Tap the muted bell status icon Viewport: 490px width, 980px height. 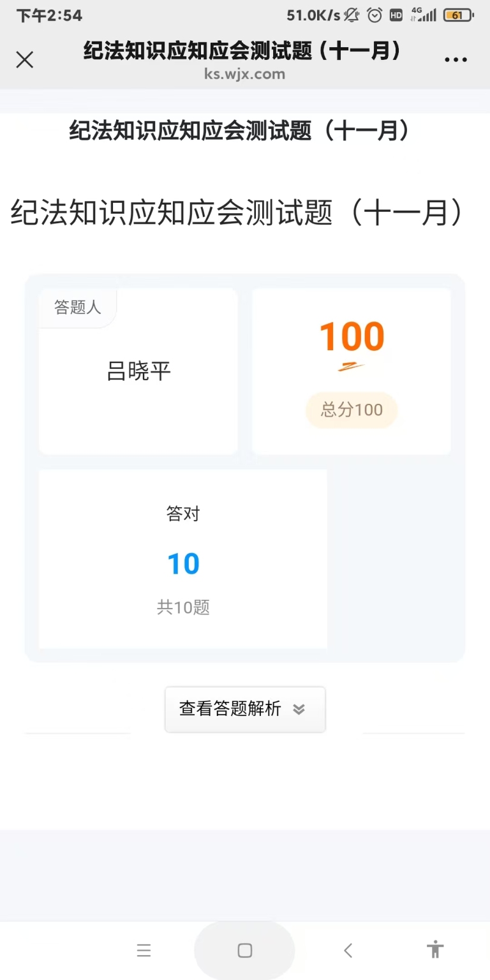pyautogui.click(x=352, y=15)
